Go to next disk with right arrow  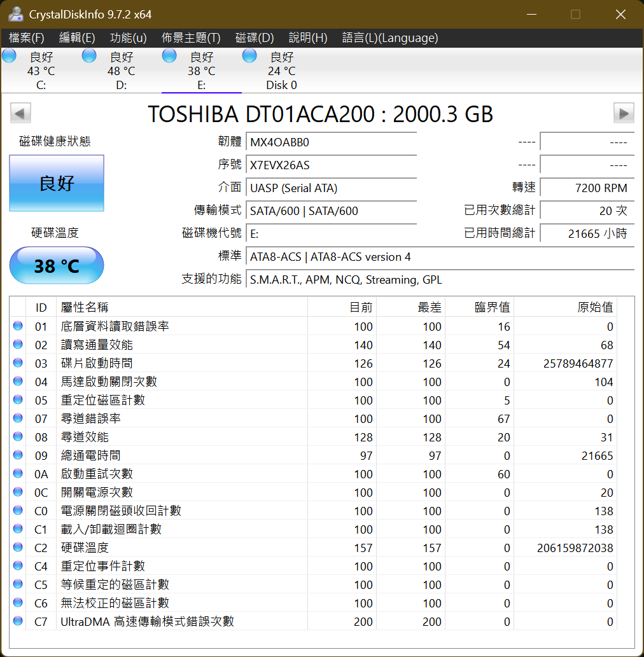(624, 113)
